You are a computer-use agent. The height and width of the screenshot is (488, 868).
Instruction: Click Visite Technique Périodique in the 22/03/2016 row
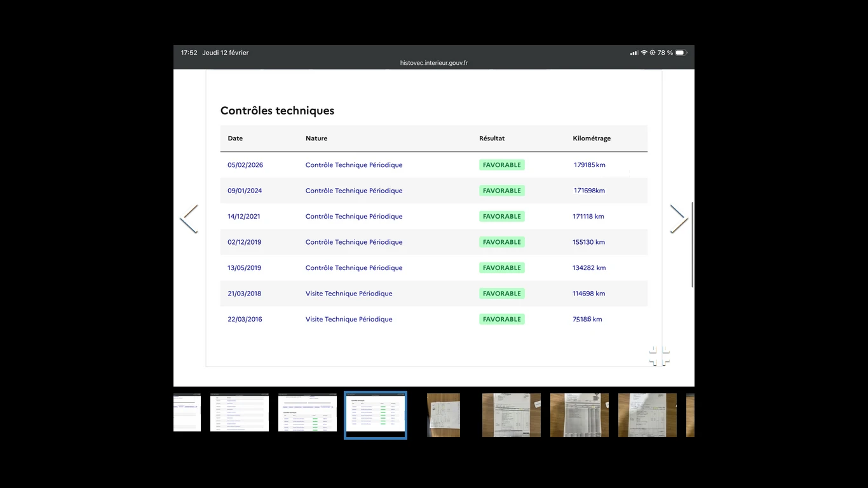point(349,320)
